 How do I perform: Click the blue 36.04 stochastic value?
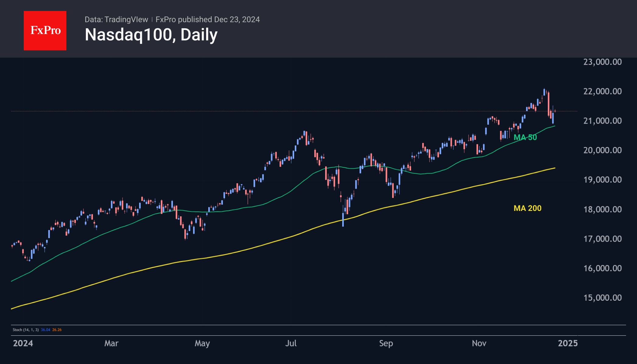(45, 330)
